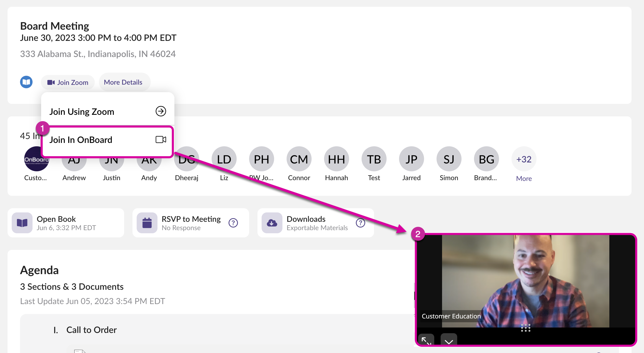This screenshot has width=644, height=353.
Task: Click the blue book icon under the address
Action: coord(26,82)
